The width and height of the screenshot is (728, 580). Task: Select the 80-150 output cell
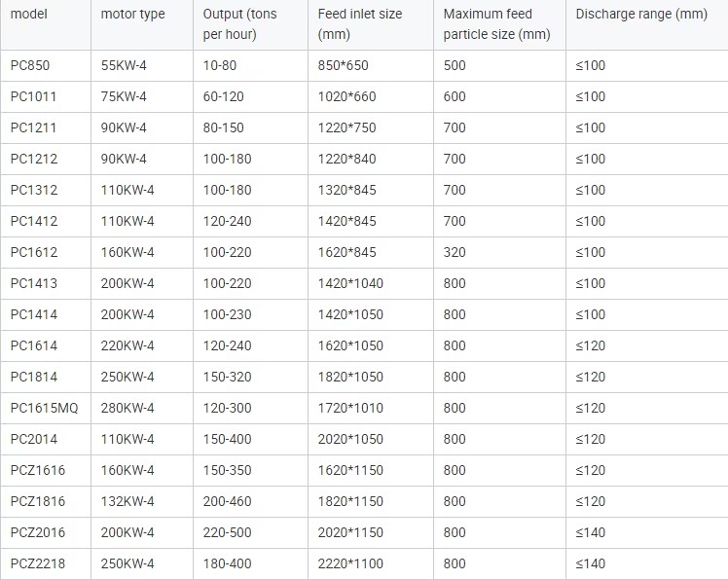click(x=223, y=127)
